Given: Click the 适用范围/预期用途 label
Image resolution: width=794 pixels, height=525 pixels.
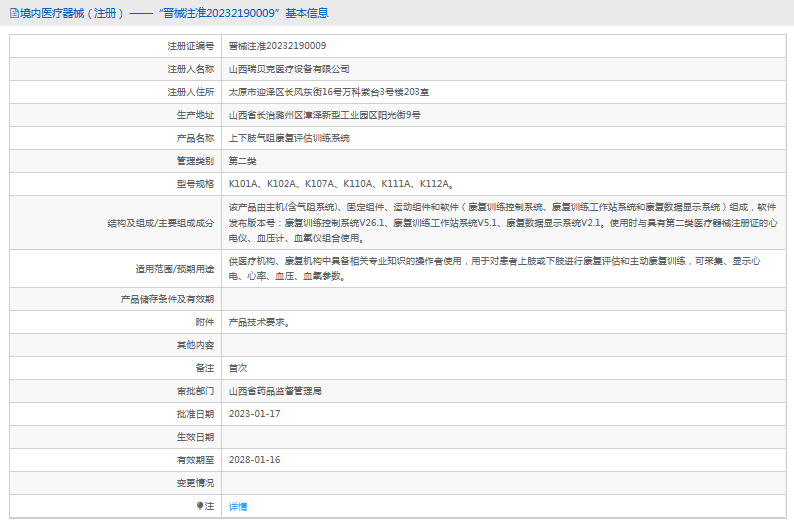Looking at the screenshot, I should coord(175,269).
